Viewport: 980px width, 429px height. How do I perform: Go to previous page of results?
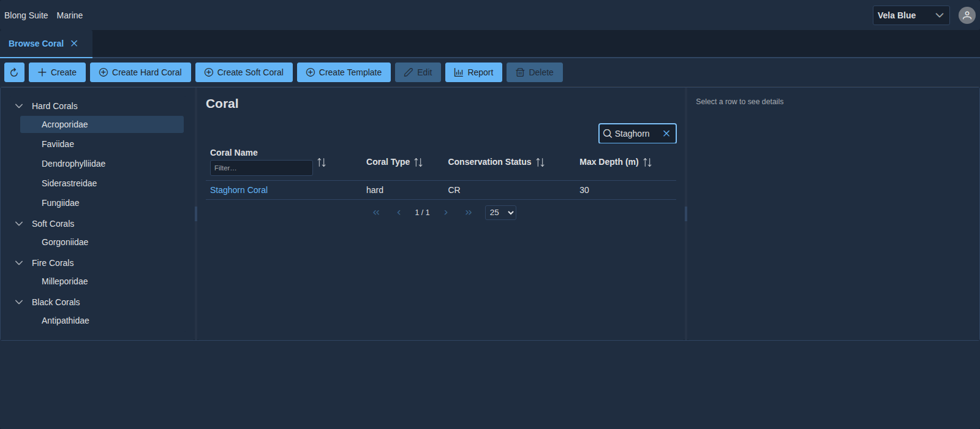399,213
